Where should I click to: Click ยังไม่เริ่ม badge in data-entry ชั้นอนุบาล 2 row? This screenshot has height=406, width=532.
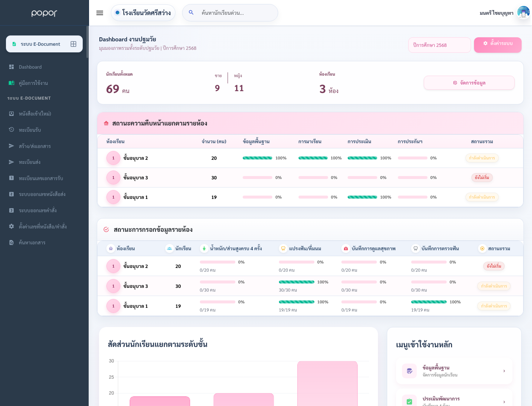tap(494, 266)
